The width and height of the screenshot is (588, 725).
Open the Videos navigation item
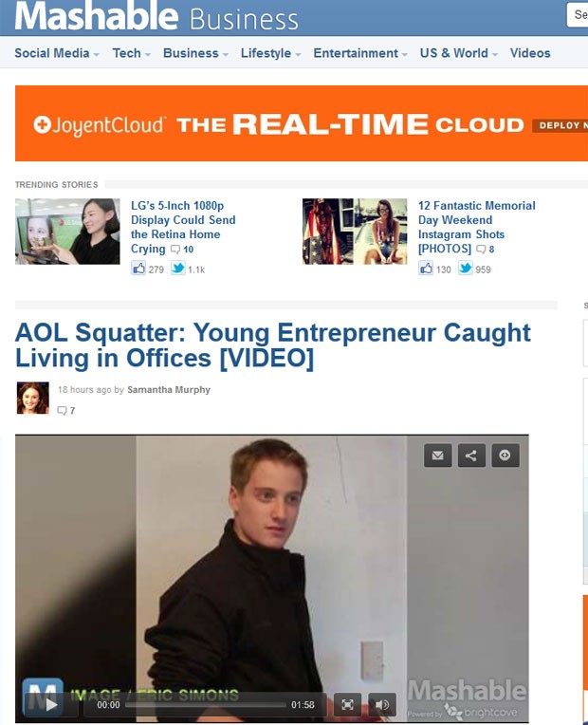530,53
